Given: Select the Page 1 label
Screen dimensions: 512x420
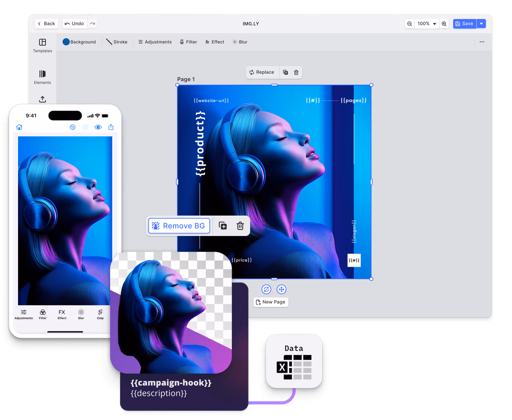Looking at the screenshot, I should [x=186, y=79].
